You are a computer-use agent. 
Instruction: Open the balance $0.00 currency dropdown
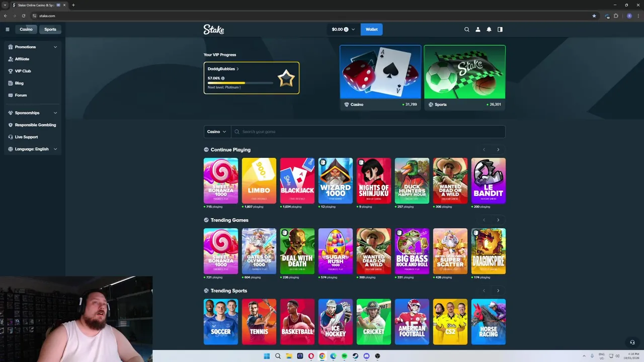click(344, 29)
